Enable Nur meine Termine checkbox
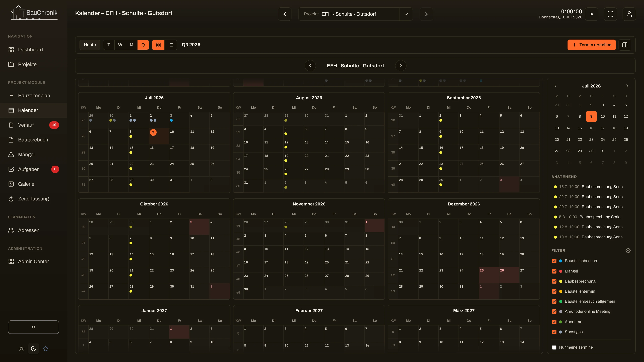 pyautogui.click(x=554, y=347)
